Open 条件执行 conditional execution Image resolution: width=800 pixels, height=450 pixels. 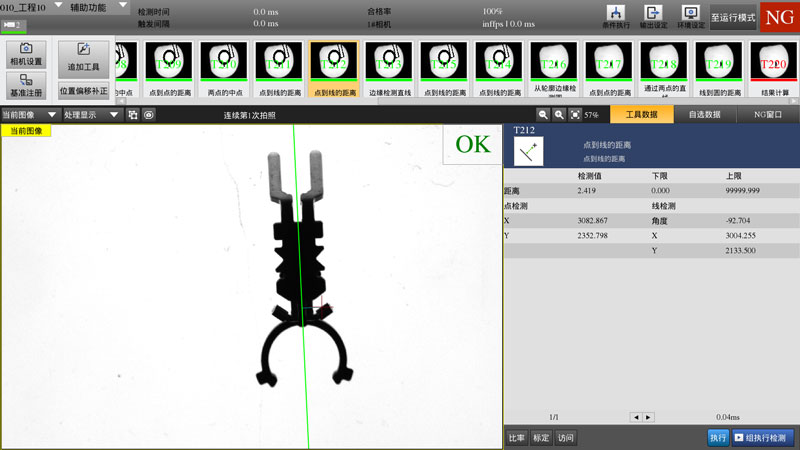click(617, 16)
